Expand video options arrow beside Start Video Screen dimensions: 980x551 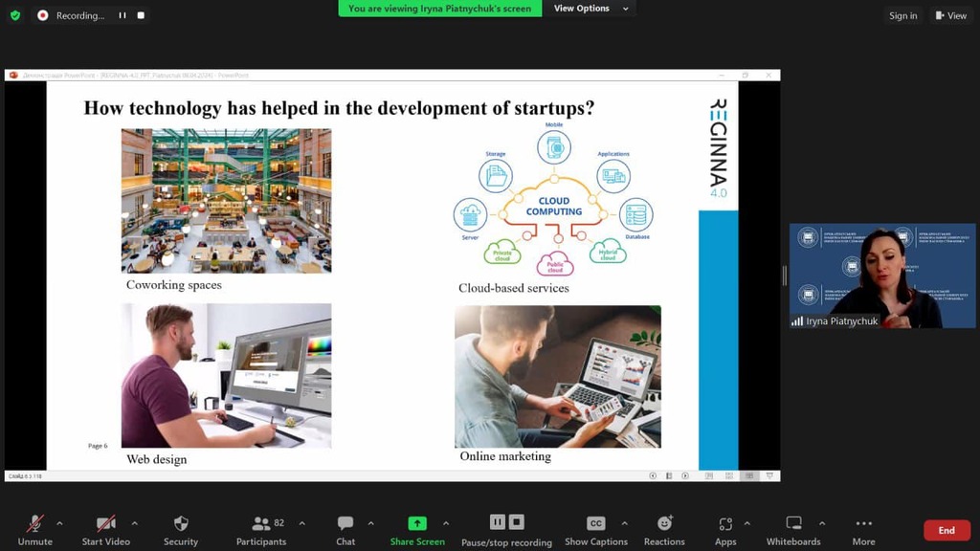click(134, 523)
